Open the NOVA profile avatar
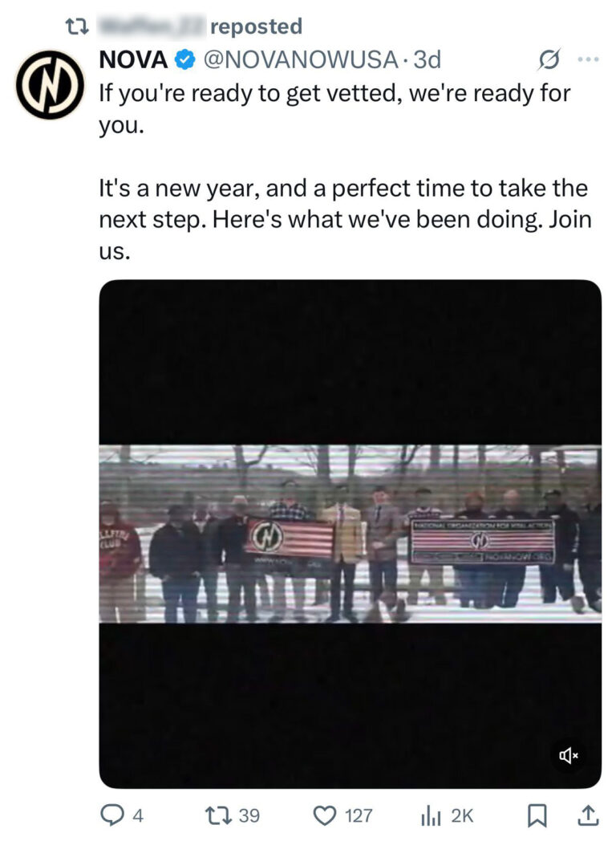The height and width of the screenshot is (841, 616). (51, 84)
